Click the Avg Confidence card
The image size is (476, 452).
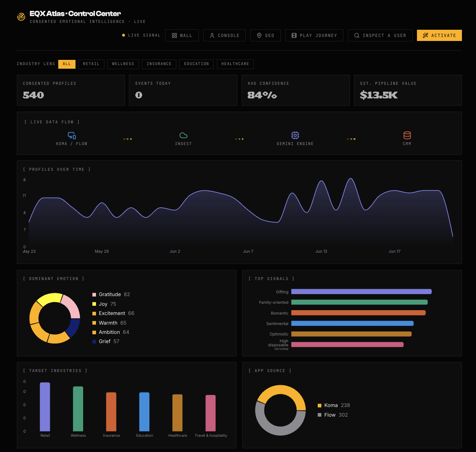coord(295,90)
